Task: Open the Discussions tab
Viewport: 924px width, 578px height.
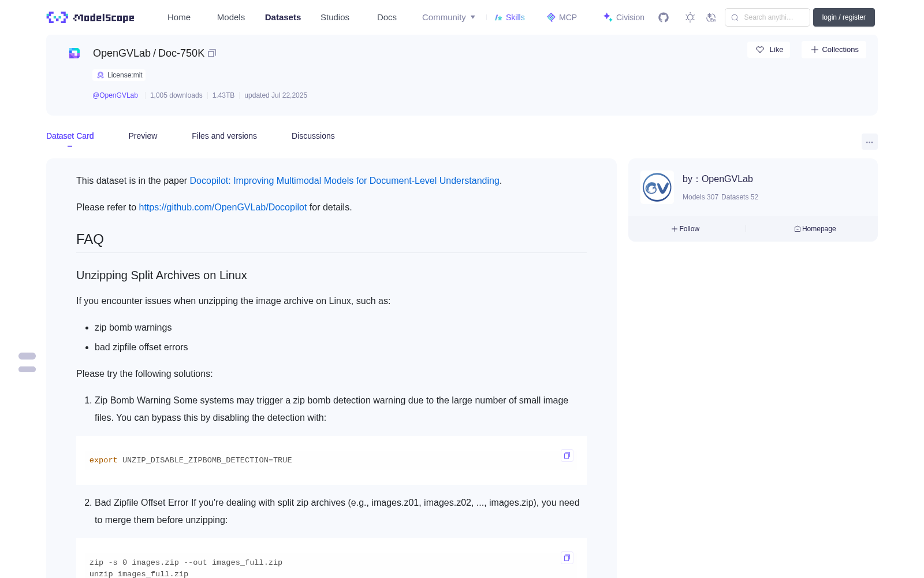Action: 313,136
